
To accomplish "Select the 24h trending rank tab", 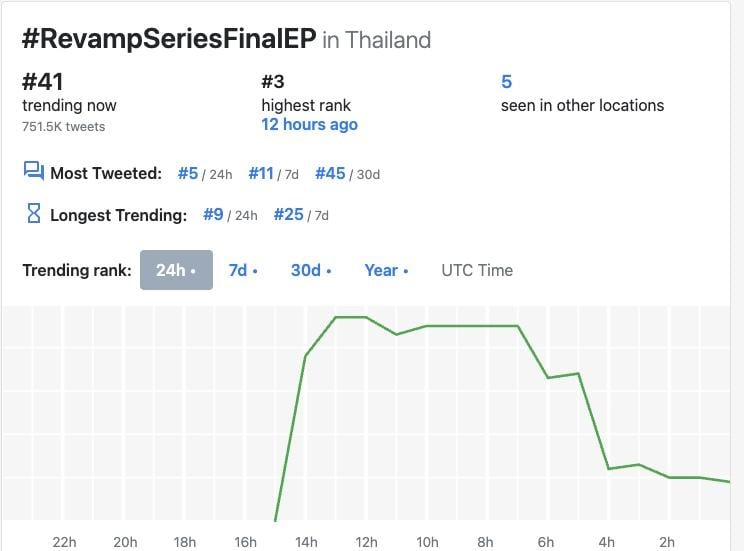I will pyautogui.click(x=176, y=270).
